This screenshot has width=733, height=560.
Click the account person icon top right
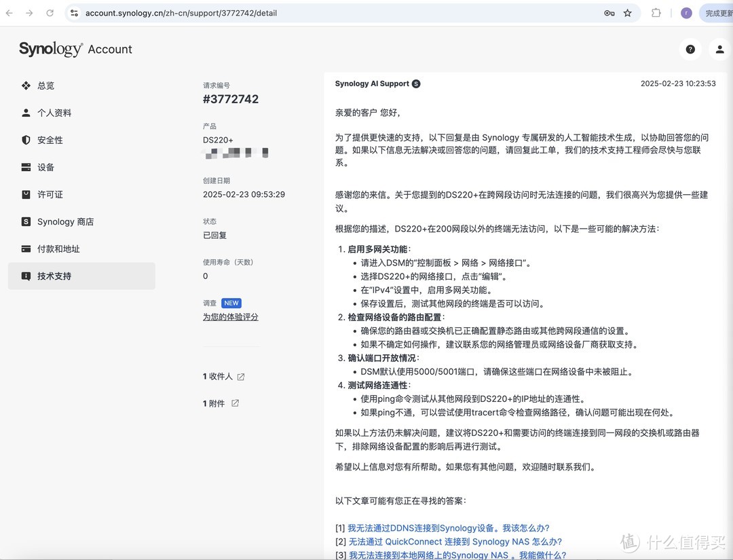pos(719,50)
